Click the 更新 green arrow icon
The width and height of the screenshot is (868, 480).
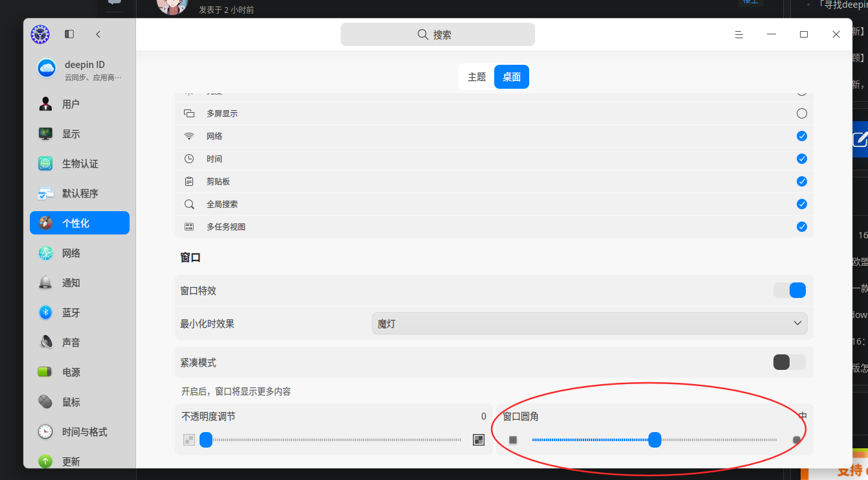point(45,461)
